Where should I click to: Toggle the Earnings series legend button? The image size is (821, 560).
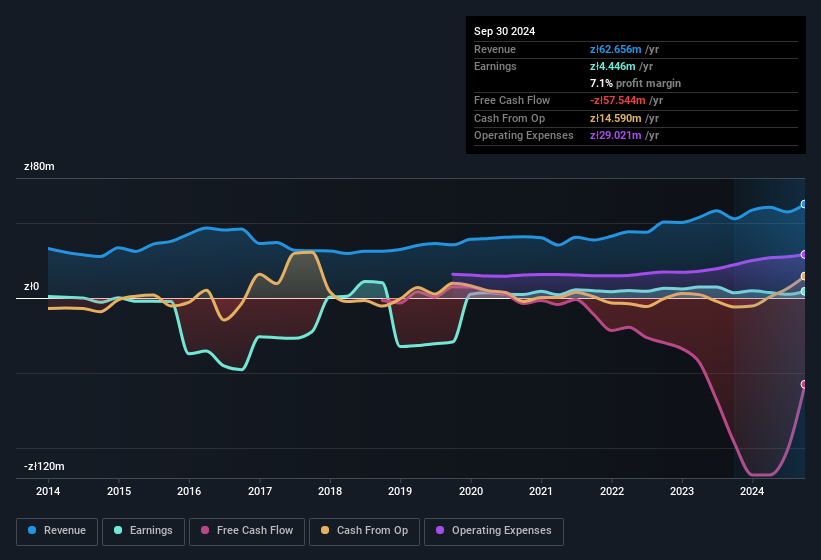[x=143, y=531]
